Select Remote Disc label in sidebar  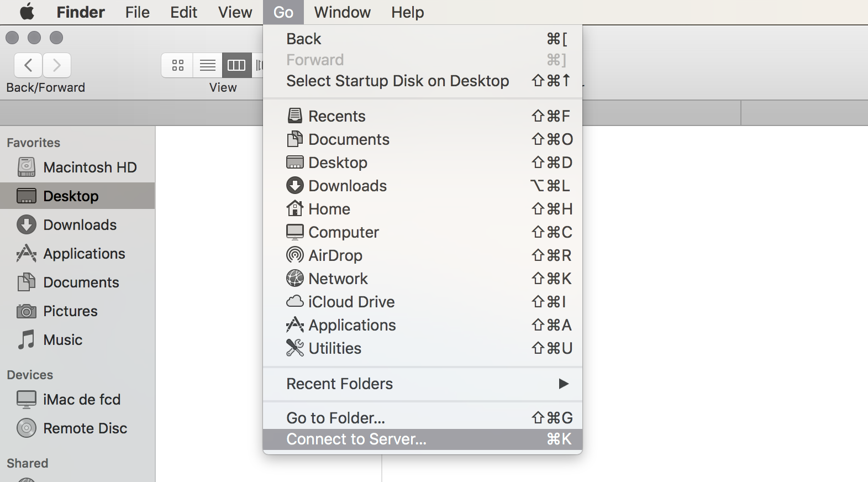click(85, 428)
